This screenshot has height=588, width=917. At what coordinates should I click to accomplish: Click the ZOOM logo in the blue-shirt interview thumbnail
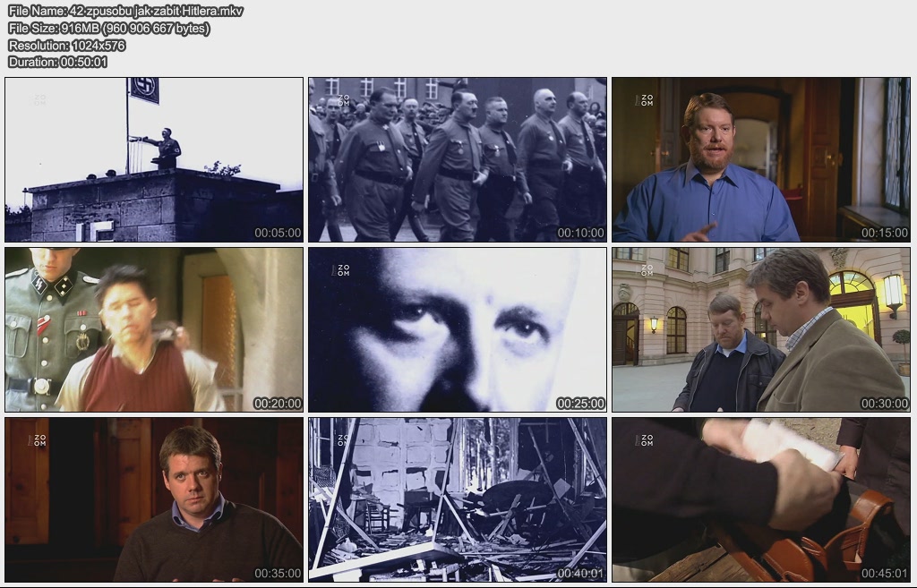pyautogui.click(x=645, y=100)
